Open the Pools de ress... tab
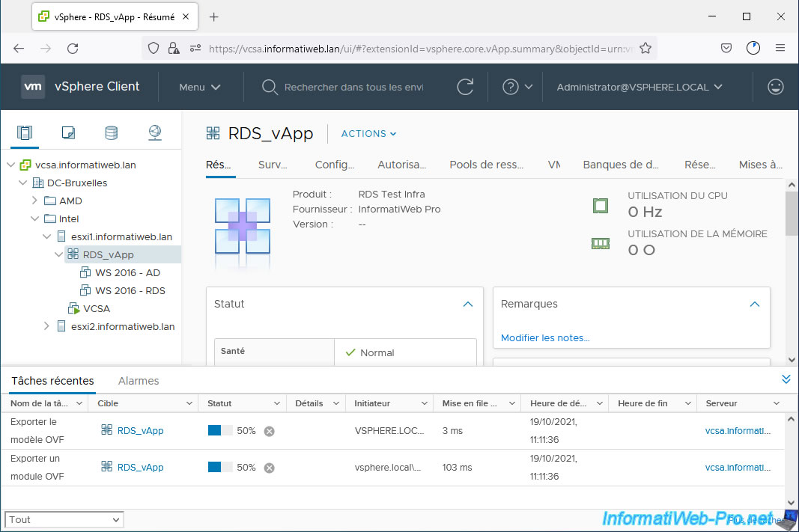Viewport: 799px width, 532px height. click(x=487, y=165)
